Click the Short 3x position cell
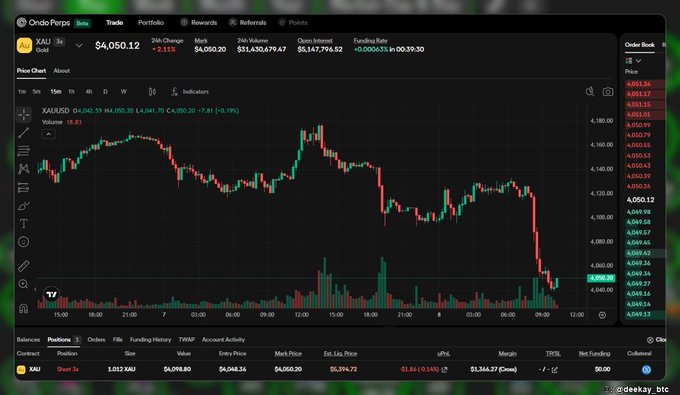 (x=67, y=369)
